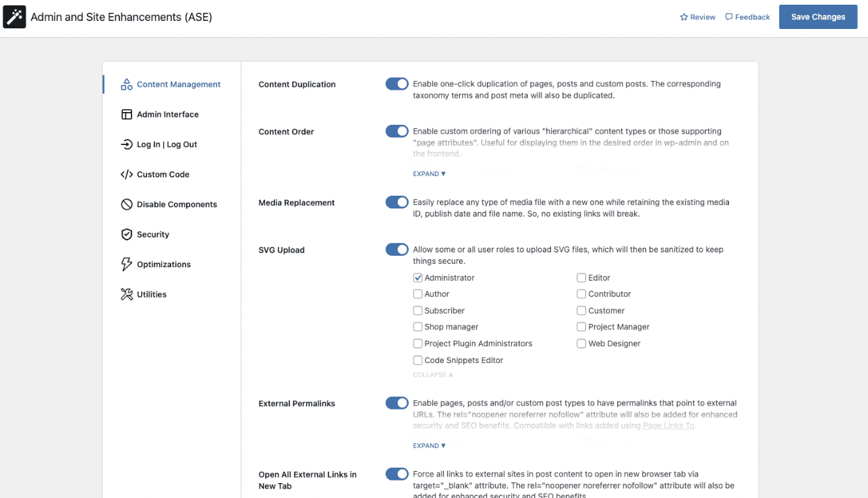The width and height of the screenshot is (868, 498).
Task: Click the Content Management sidebar icon
Action: pyautogui.click(x=126, y=84)
